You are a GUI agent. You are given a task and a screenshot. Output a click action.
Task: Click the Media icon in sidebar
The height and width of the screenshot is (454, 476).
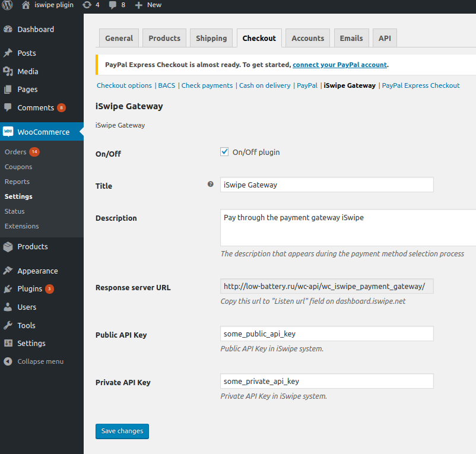tap(8, 71)
